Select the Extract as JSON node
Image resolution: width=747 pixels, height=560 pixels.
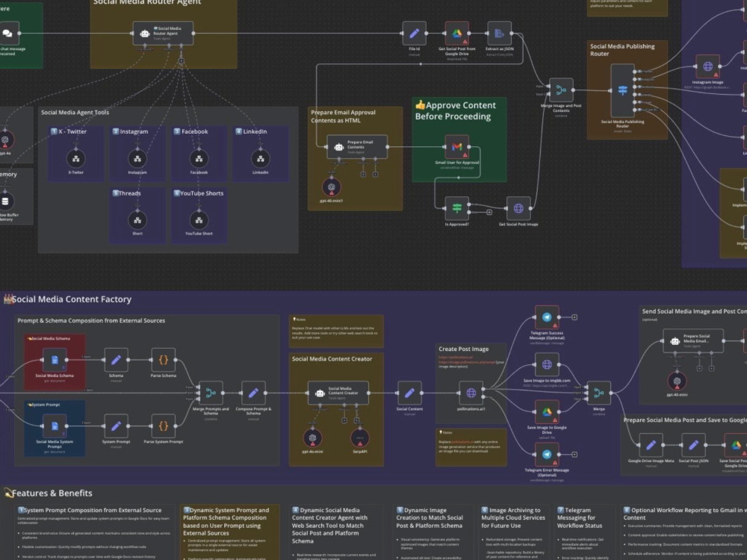(499, 34)
